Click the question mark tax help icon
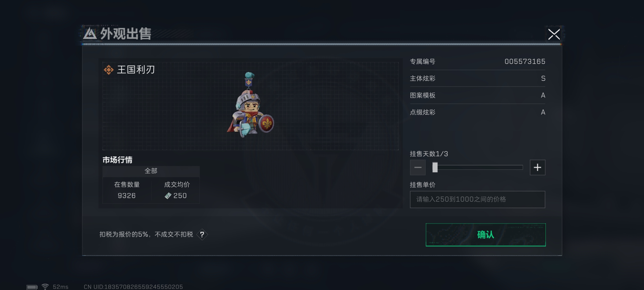 (x=202, y=234)
